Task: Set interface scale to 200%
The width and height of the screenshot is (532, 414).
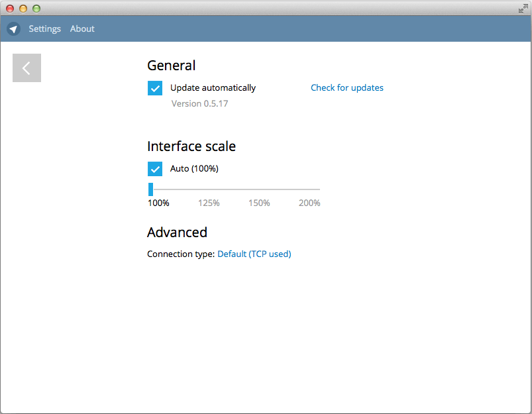Action: (309, 203)
